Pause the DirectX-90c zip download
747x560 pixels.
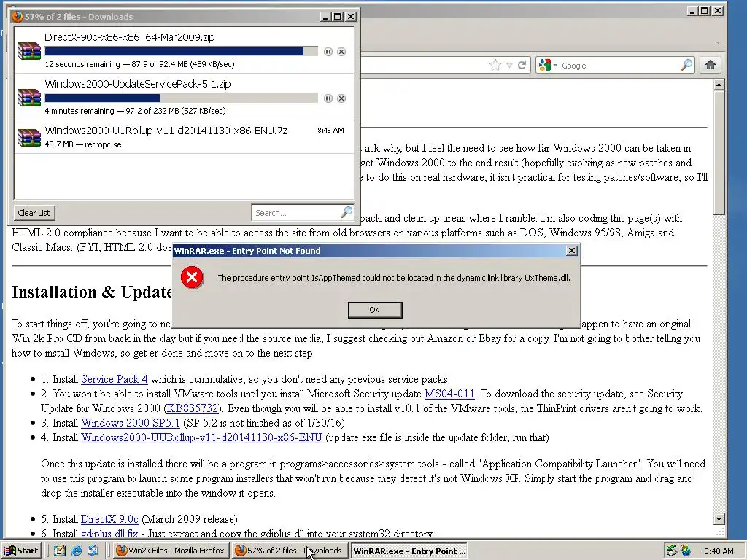(328, 52)
